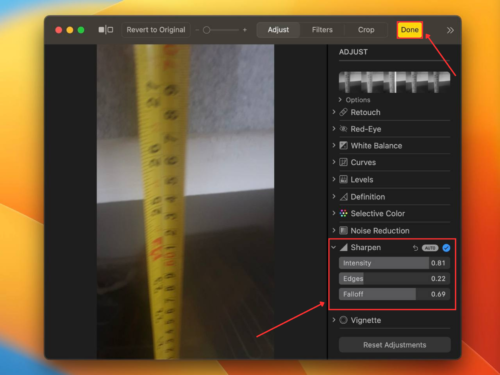Undo the Sharpen adjustment with reset arrow

[x=415, y=248]
